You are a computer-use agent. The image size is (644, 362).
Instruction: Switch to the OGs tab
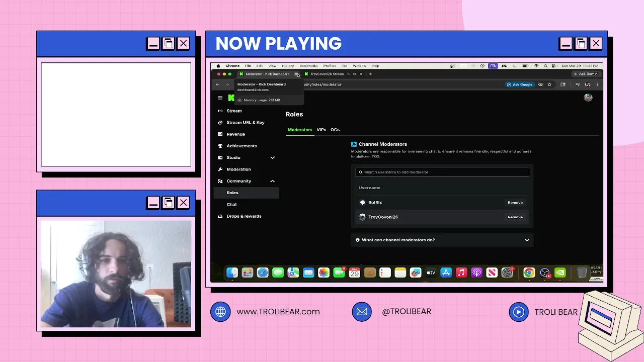click(x=335, y=130)
